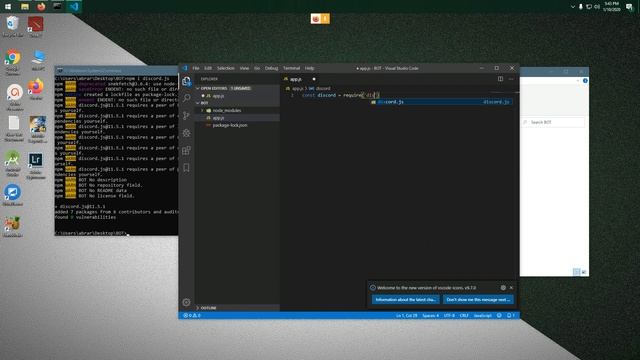Open the Go menu
Image resolution: width=640 pixels, height=360 pixels.
coord(257,68)
